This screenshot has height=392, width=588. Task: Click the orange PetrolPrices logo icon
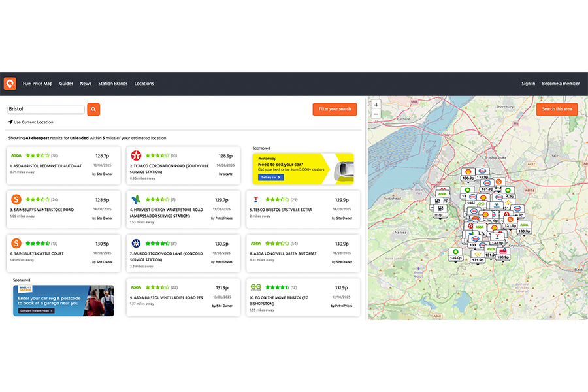(x=10, y=83)
